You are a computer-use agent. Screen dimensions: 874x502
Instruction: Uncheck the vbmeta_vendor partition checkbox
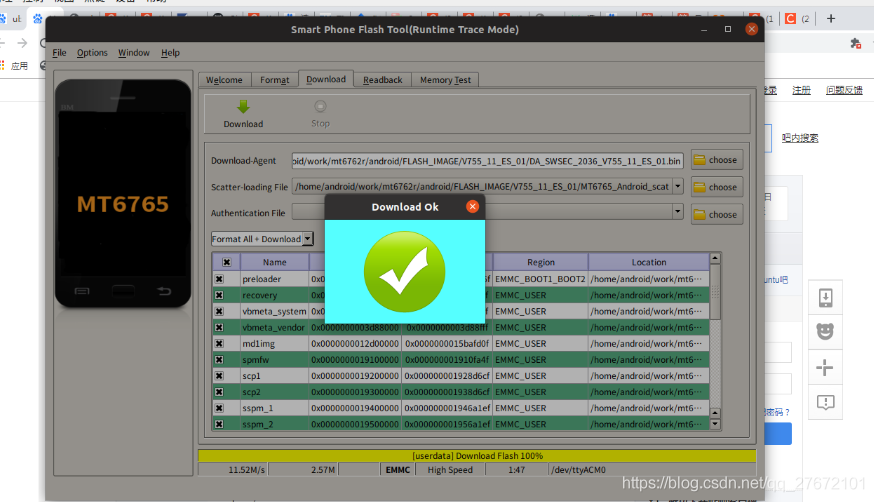tap(219, 327)
